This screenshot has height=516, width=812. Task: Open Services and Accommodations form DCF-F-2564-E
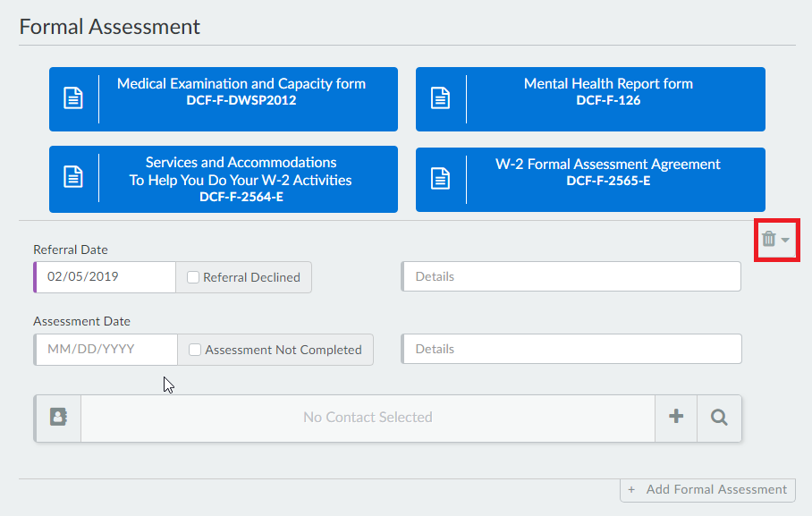[241, 179]
